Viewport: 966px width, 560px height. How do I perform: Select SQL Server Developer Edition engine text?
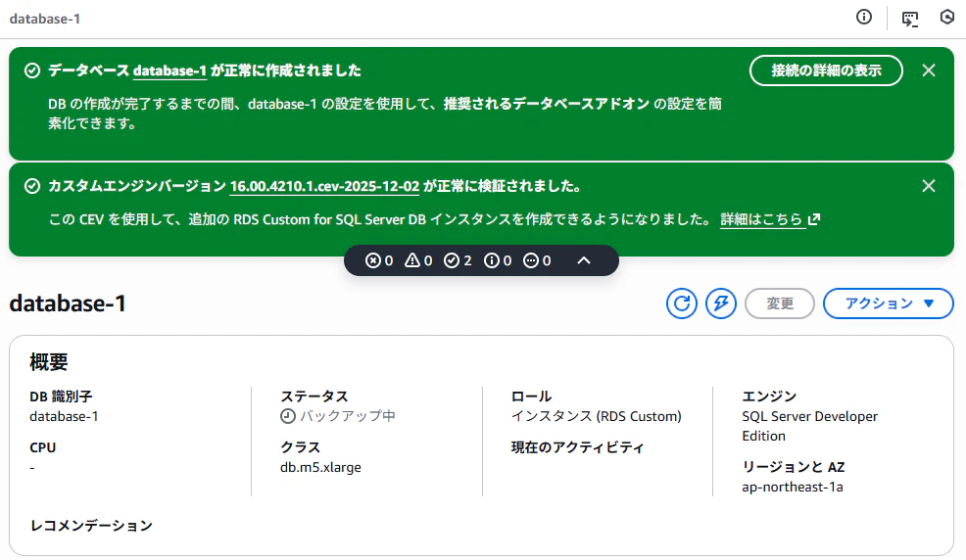pos(809,427)
